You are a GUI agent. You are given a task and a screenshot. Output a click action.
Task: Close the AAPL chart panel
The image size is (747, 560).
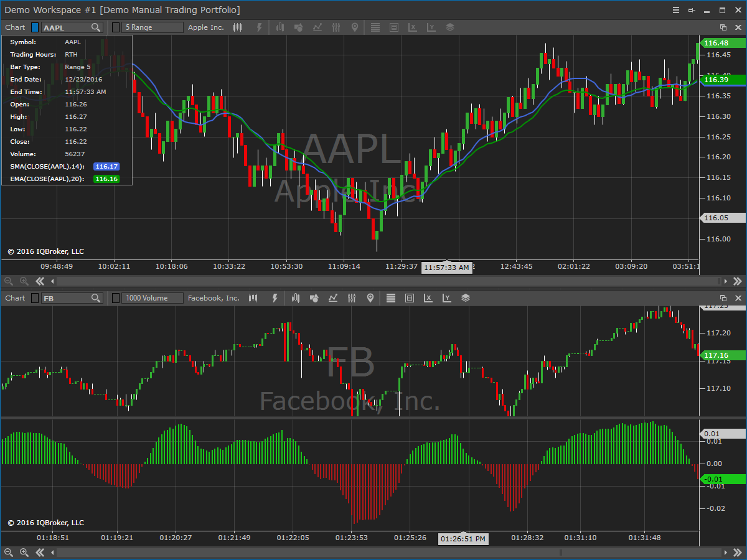pos(738,27)
